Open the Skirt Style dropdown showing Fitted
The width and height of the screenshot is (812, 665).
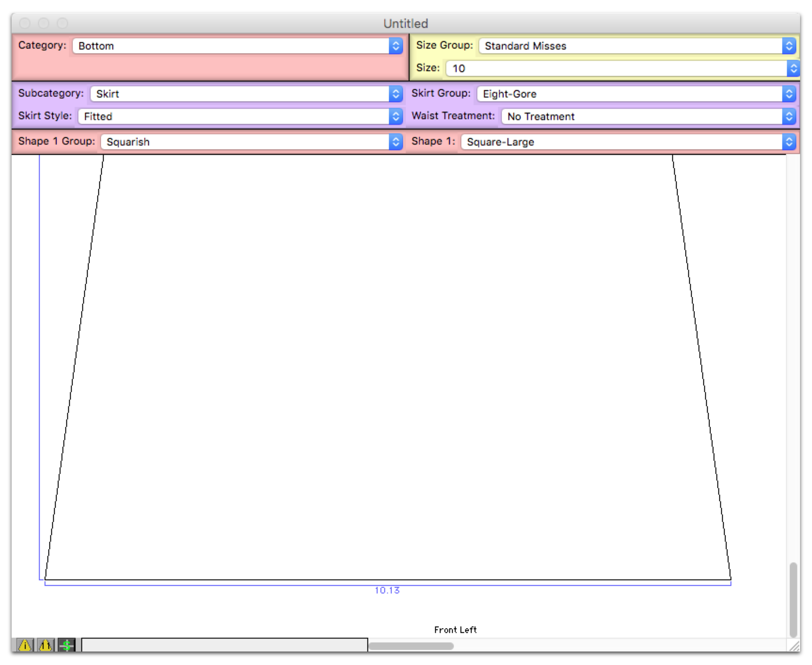pos(241,116)
